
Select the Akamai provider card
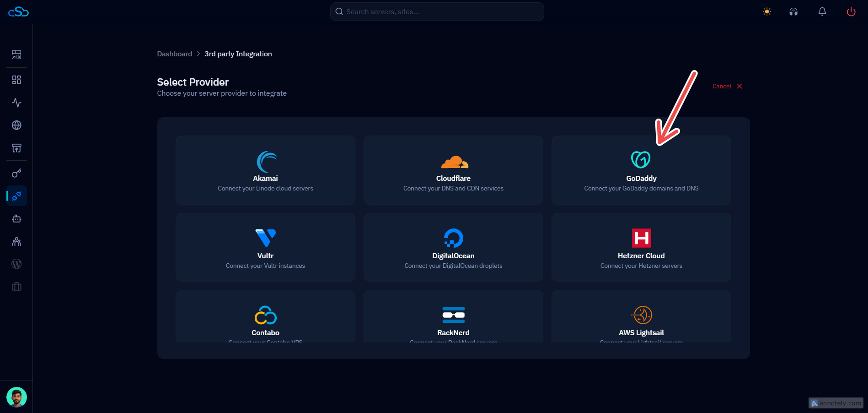265,170
